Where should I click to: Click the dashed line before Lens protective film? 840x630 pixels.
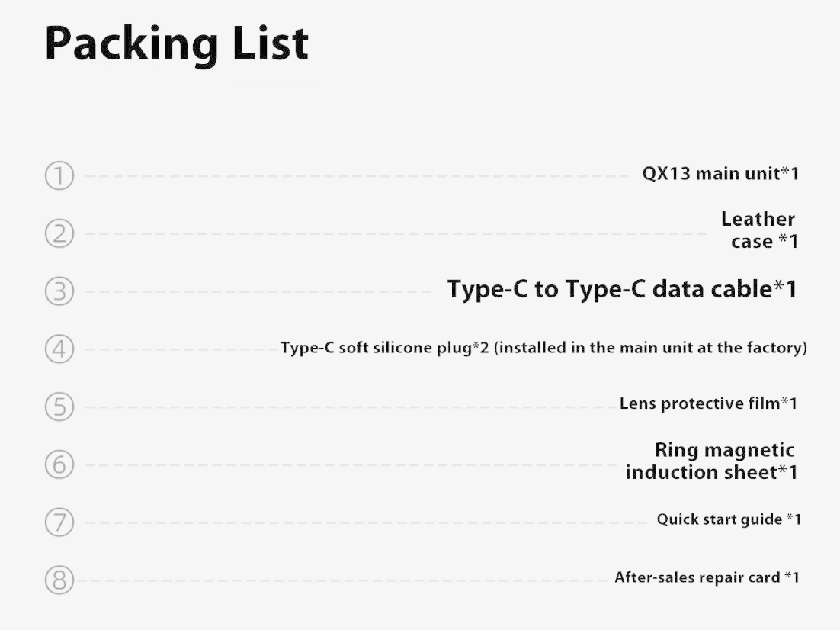(351, 407)
